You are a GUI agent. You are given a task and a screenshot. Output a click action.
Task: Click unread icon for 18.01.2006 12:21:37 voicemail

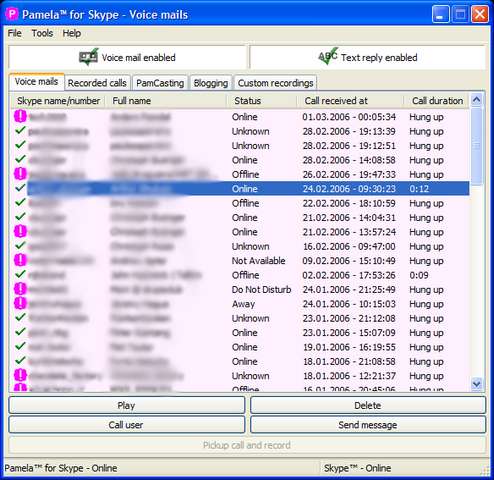click(20, 375)
